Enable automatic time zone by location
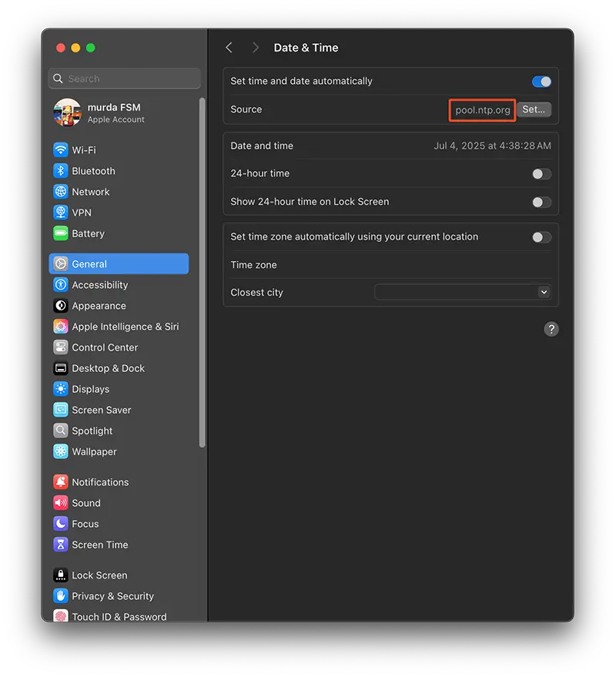 tap(541, 237)
